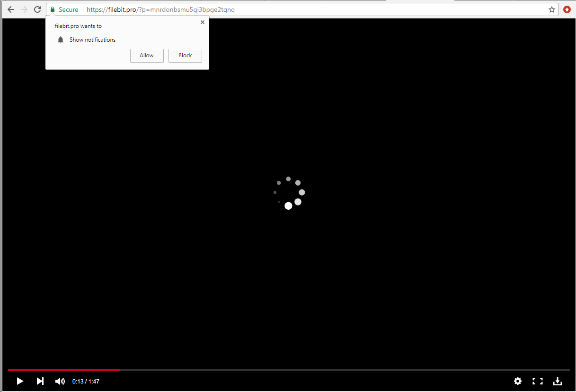Click the green Secure padlock icon

[x=53, y=9]
